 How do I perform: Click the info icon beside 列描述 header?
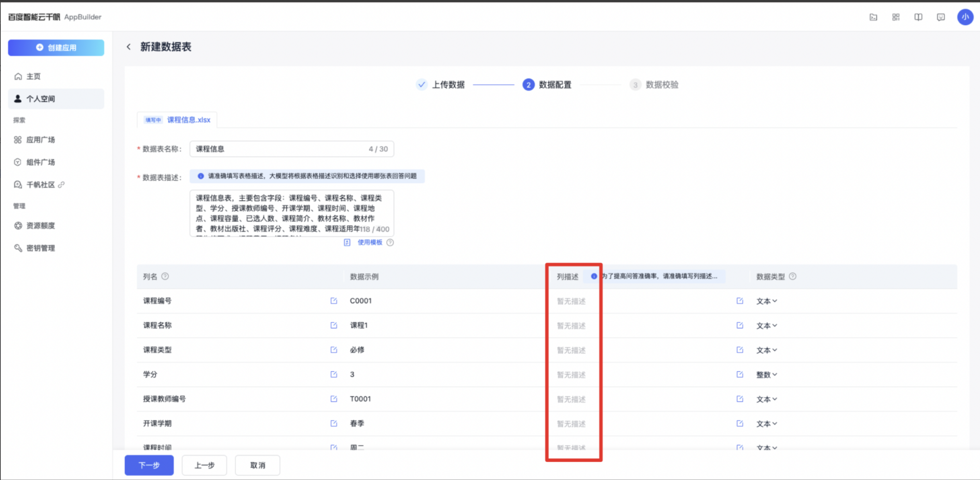click(x=594, y=276)
